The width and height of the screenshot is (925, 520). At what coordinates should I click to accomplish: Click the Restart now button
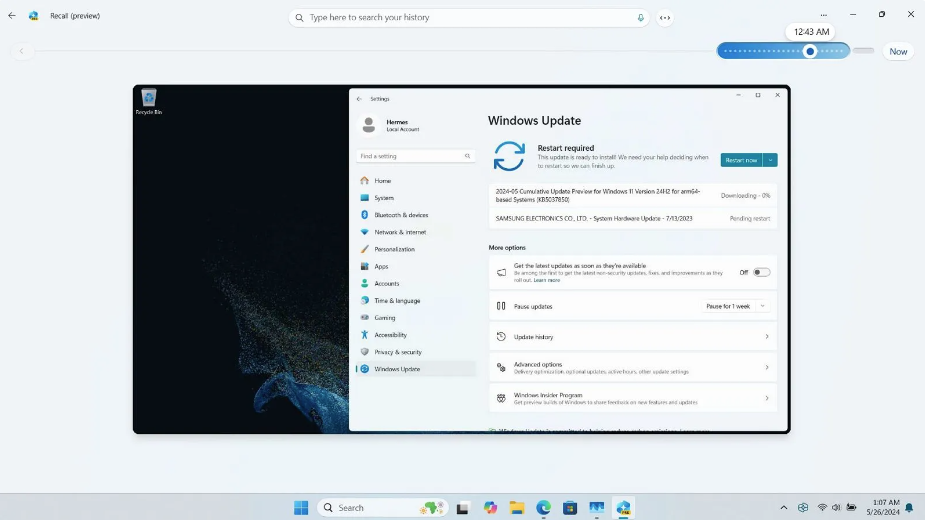741,160
